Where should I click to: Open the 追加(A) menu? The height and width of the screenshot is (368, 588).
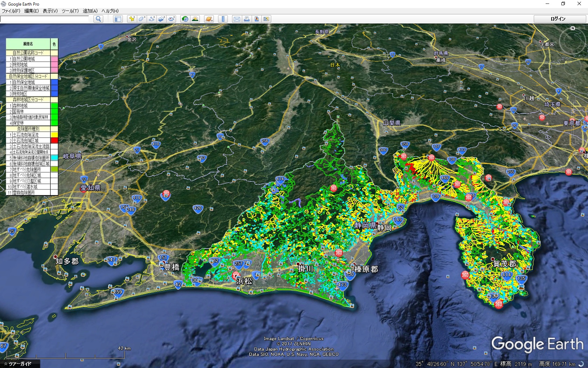tap(90, 11)
